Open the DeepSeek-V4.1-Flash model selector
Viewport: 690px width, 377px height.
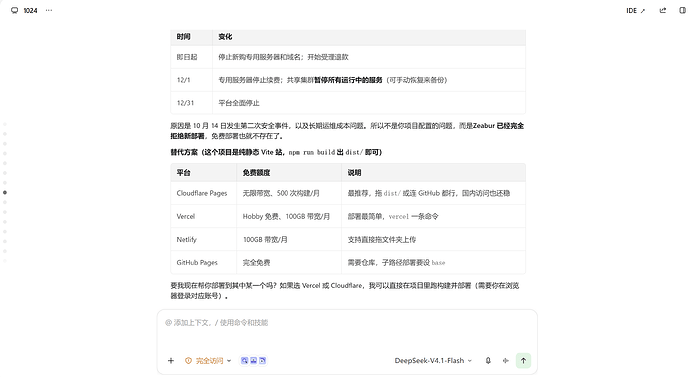(433, 361)
